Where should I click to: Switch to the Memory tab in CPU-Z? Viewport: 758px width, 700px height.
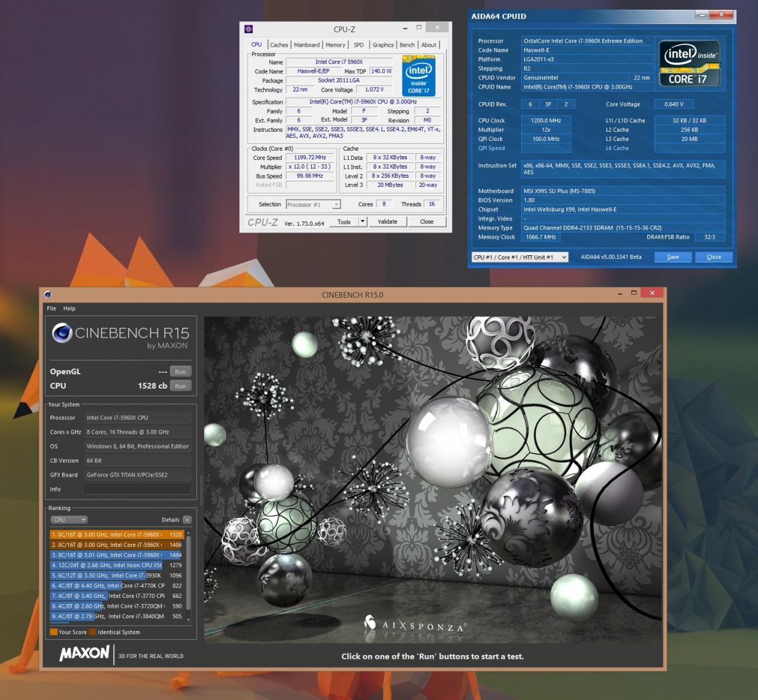coord(335,45)
